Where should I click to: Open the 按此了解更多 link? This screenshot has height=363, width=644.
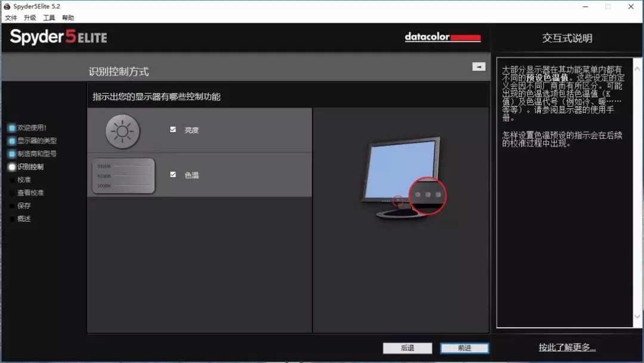point(567,348)
